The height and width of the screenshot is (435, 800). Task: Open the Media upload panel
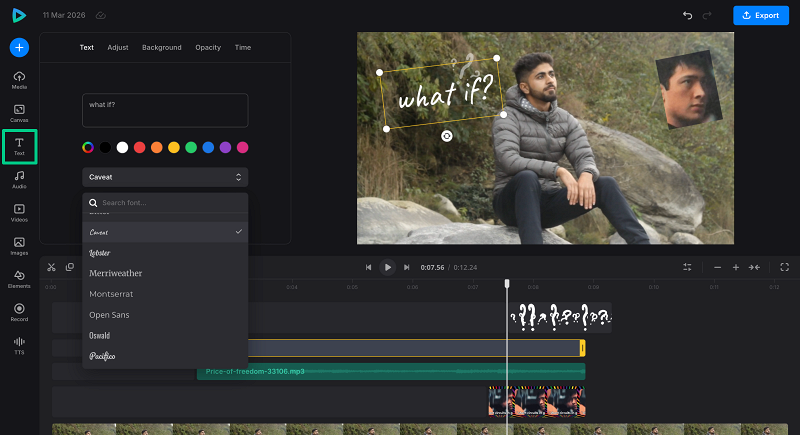(19, 80)
